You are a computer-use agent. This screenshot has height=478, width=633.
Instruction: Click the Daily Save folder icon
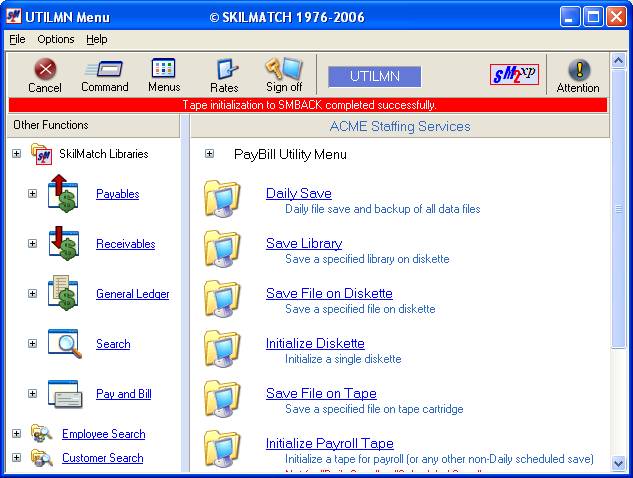tap(222, 199)
